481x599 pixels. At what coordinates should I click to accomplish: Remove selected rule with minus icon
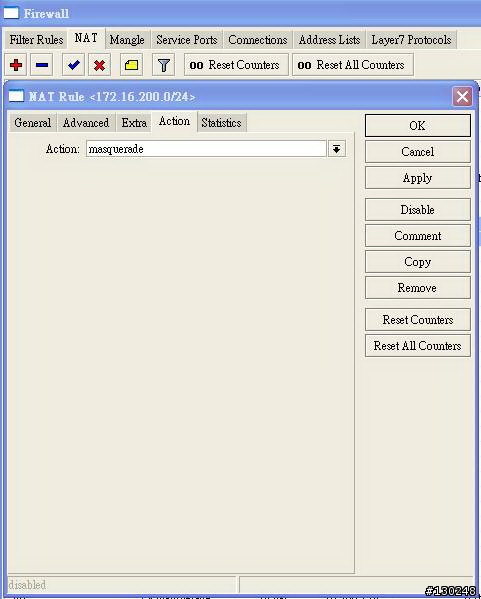pyautogui.click(x=42, y=65)
